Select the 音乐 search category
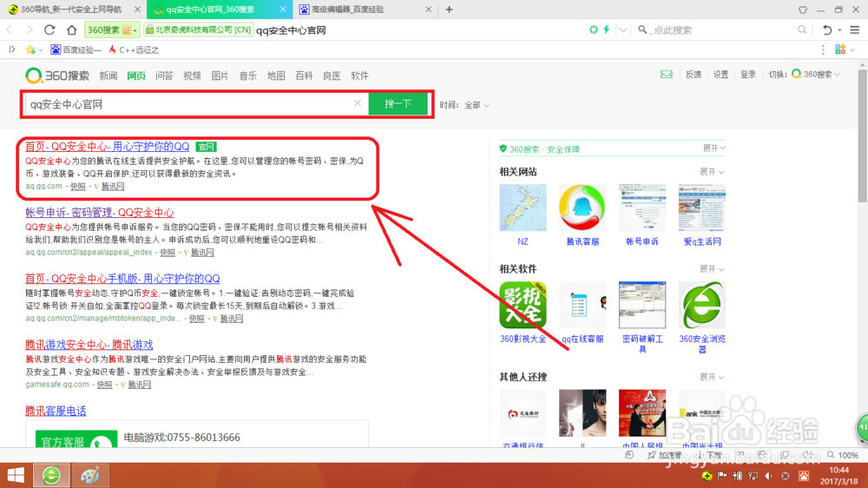This screenshot has width=868, height=488. [248, 76]
